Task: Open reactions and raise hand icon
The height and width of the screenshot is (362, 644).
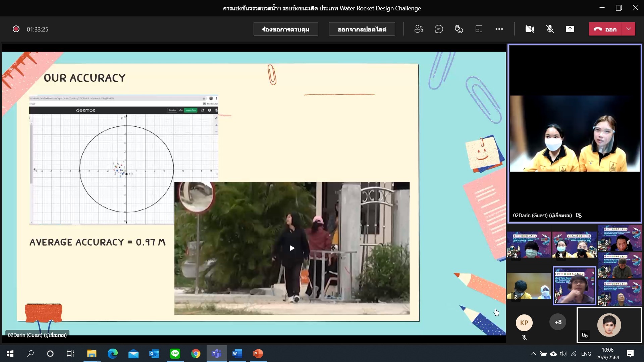Action: pyautogui.click(x=459, y=29)
